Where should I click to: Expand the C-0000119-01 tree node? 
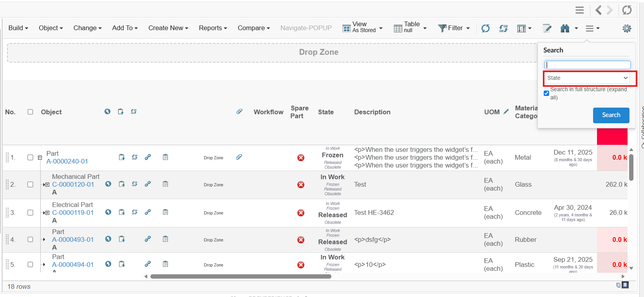point(47,213)
